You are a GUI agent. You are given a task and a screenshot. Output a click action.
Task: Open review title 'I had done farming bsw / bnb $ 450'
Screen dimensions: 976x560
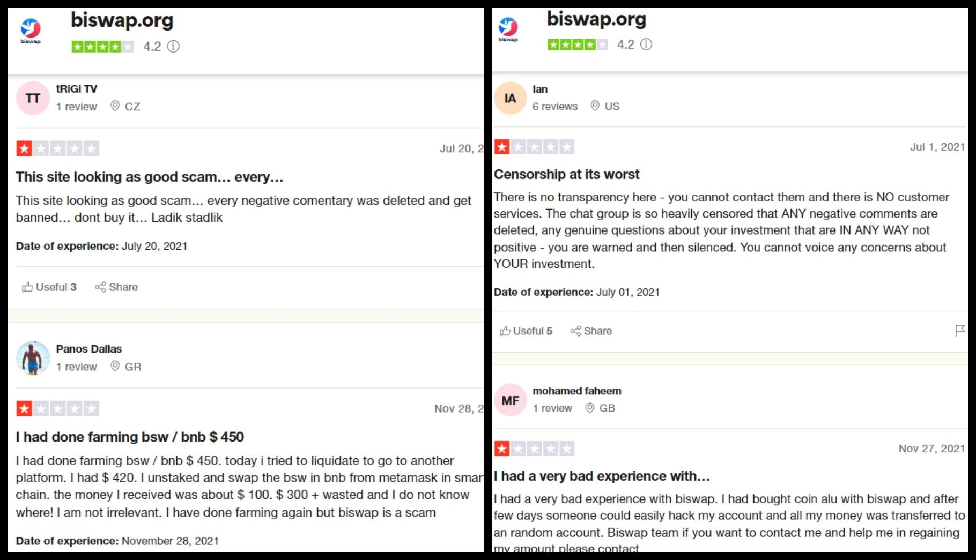point(130,437)
